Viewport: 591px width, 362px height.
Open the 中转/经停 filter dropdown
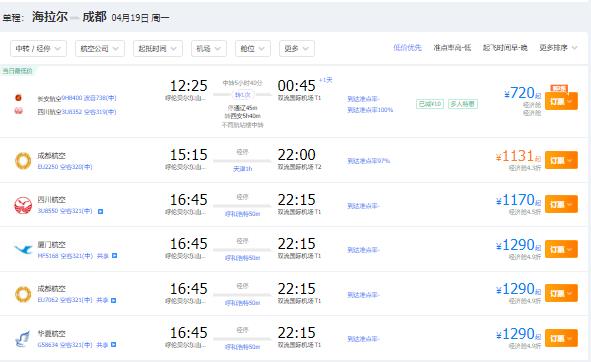coord(38,49)
